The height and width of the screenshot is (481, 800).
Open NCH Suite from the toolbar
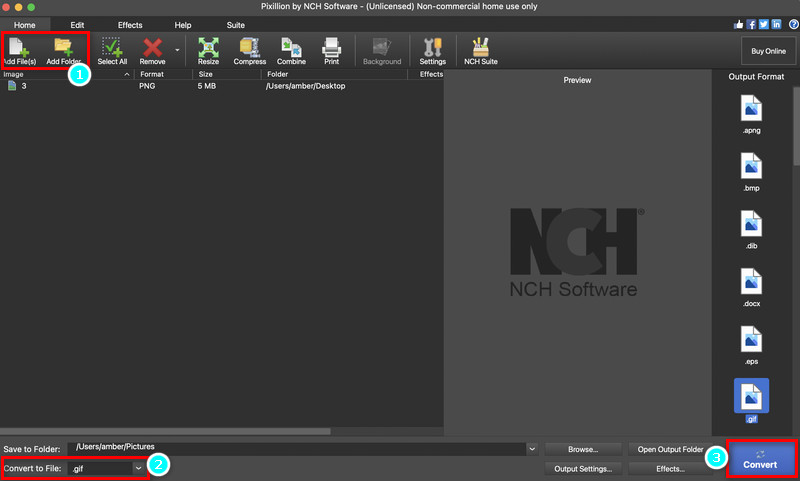pyautogui.click(x=481, y=51)
